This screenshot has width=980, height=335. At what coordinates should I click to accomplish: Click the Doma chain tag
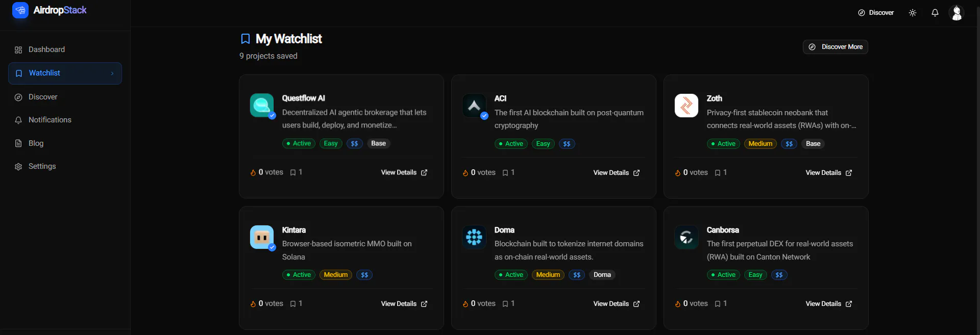(602, 275)
